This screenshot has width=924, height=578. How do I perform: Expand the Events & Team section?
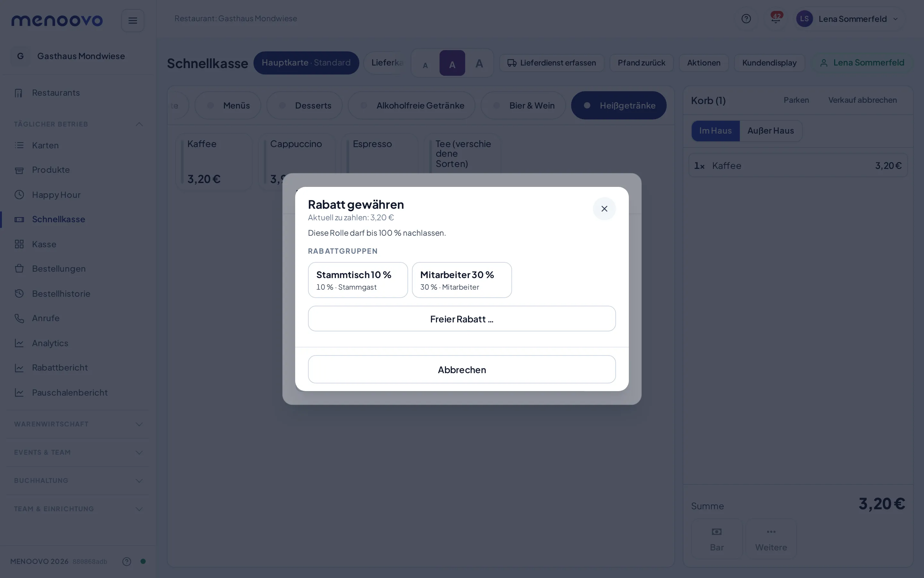[78, 452]
